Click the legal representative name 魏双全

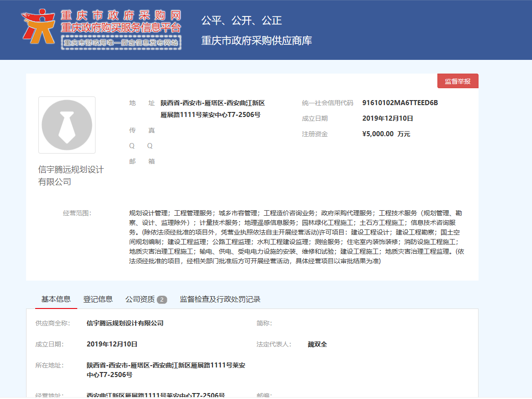click(x=317, y=344)
